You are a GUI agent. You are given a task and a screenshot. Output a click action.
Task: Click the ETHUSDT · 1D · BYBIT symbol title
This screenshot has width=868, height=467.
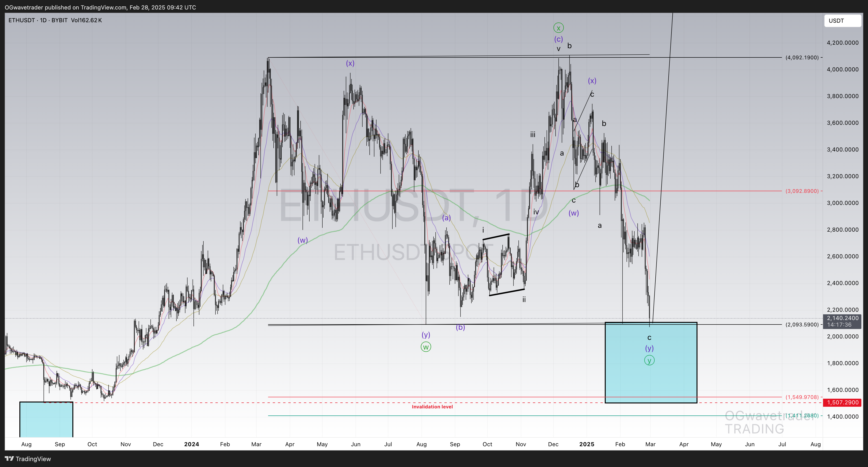[x=38, y=20]
